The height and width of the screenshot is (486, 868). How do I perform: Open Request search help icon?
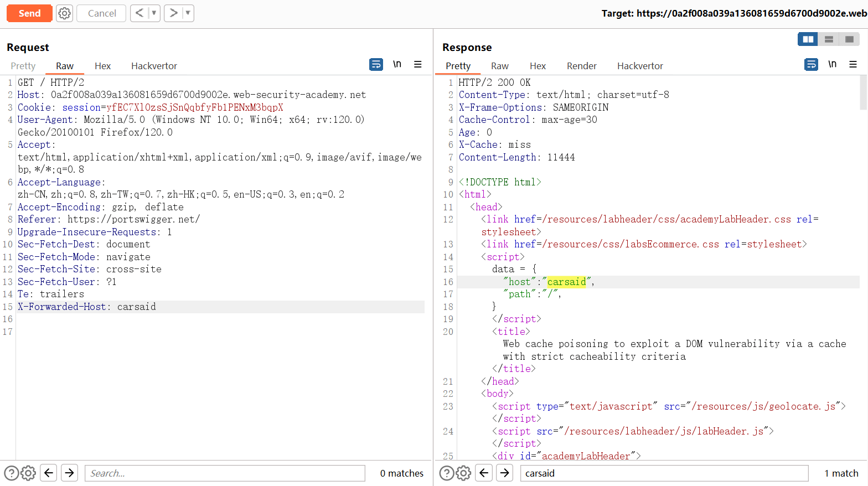11,473
